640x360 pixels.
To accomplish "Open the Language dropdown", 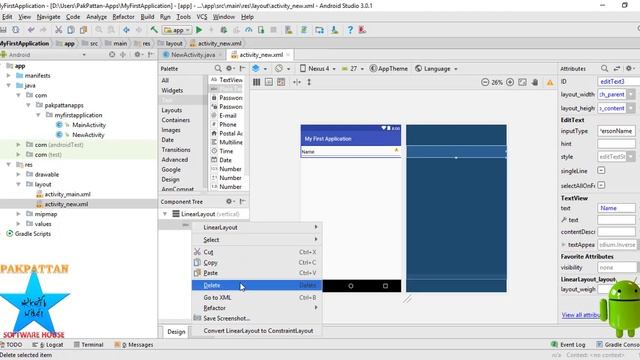I will (x=436, y=69).
